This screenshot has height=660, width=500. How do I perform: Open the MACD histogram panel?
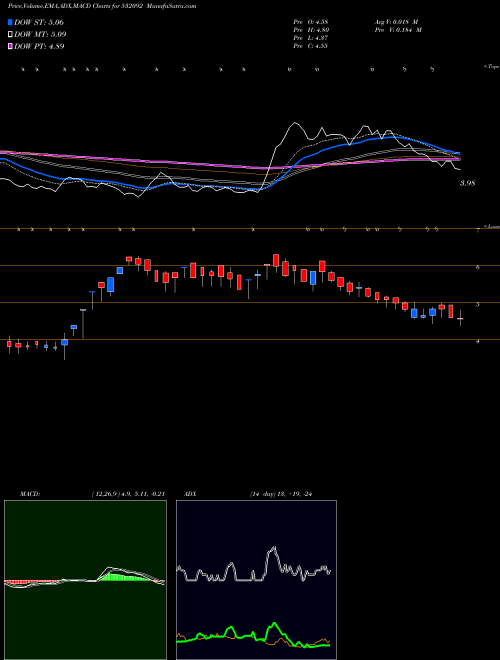pyautogui.click(x=85, y=580)
